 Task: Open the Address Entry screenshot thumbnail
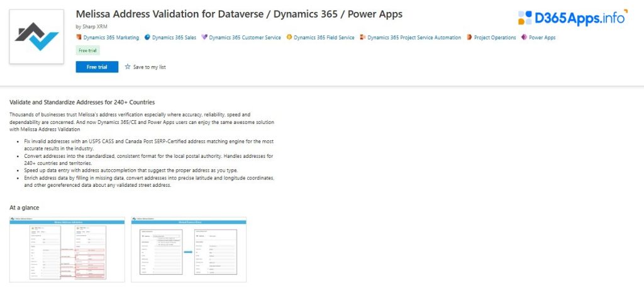tap(189, 249)
